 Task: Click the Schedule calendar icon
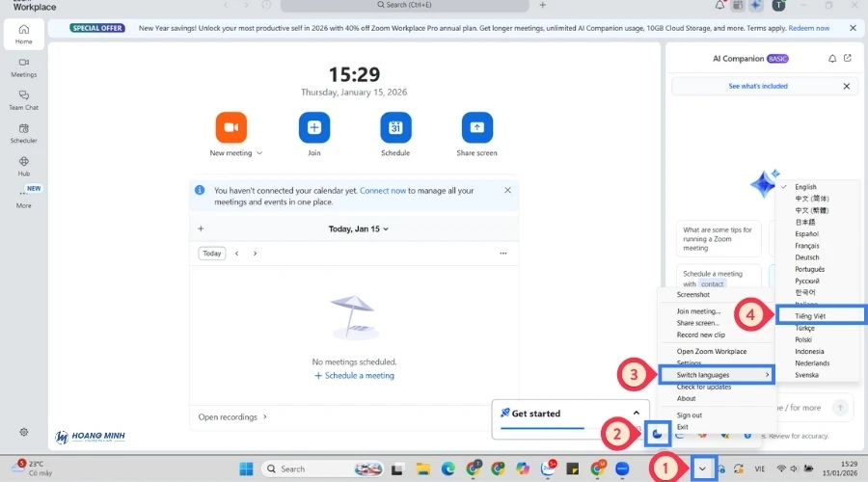click(x=395, y=127)
